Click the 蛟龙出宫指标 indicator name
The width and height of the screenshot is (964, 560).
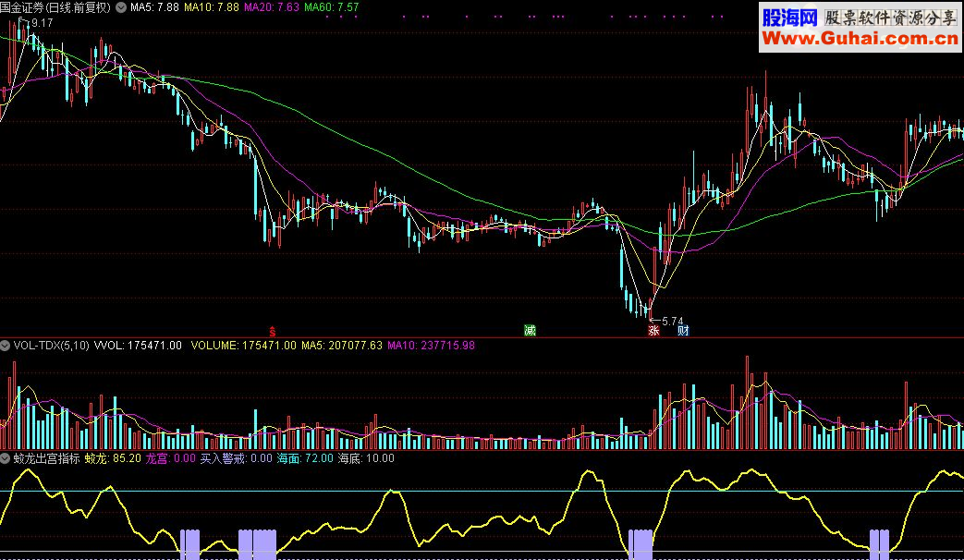(47, 458)
